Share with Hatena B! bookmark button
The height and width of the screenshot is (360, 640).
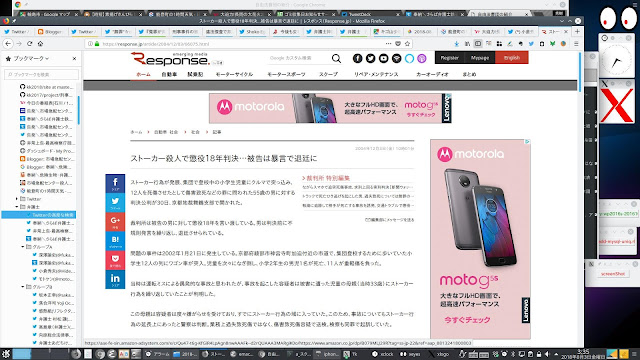pos(115,241)
